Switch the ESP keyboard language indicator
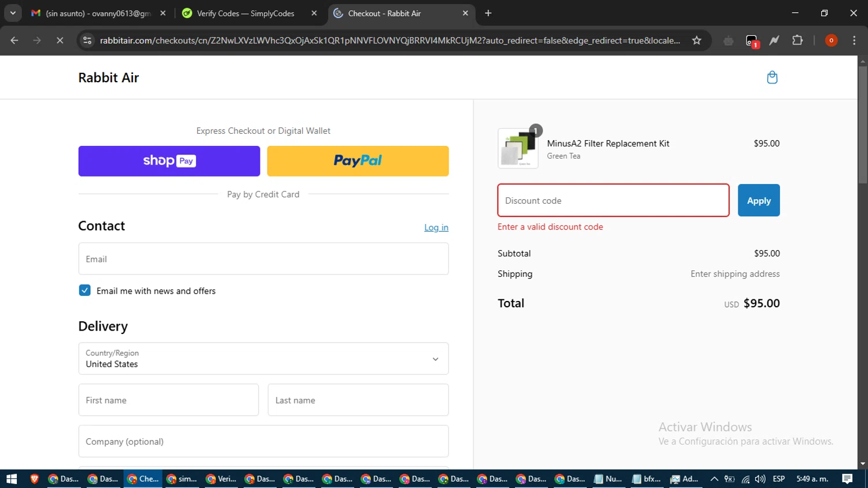868x488 pixels. click(x=779, y=479)
